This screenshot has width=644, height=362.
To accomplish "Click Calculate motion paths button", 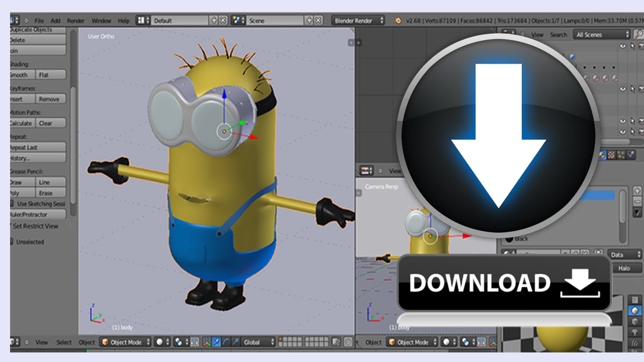I will 23,123.
